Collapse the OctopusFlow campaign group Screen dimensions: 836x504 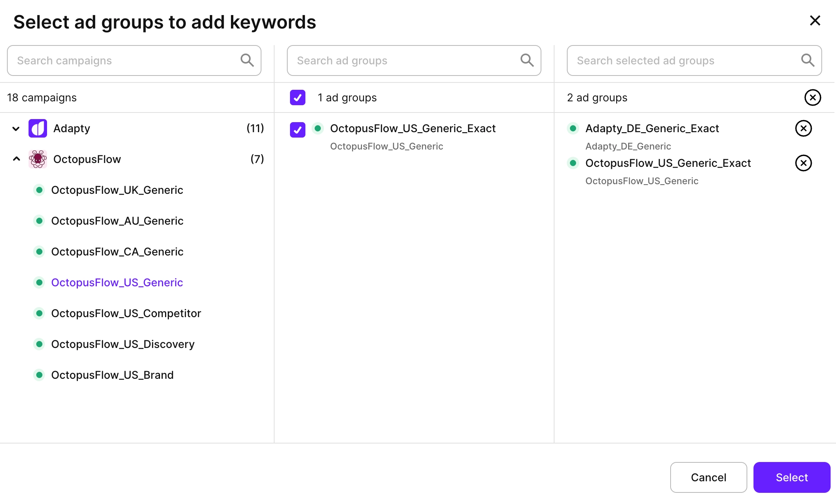tap(16, 159)
